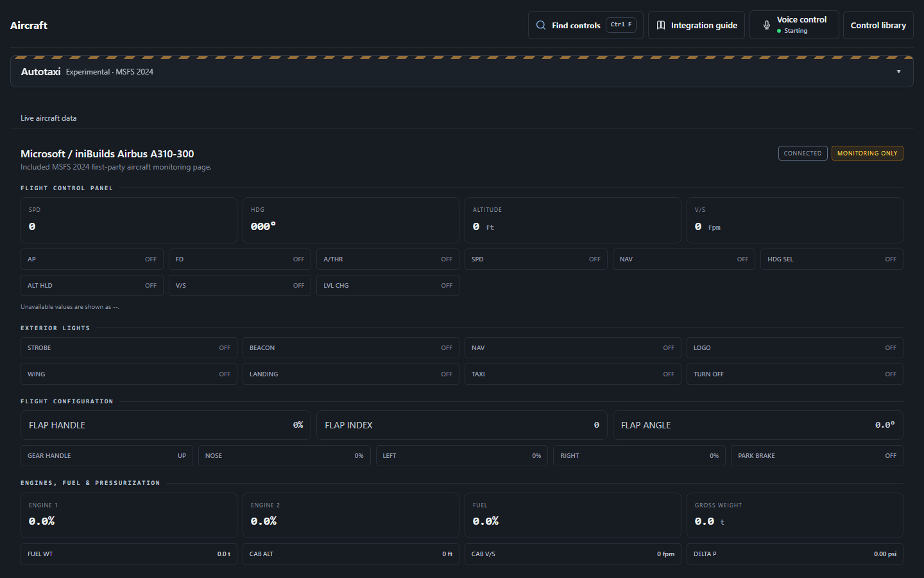Click the TAXI light row

[x=573, y=374]
